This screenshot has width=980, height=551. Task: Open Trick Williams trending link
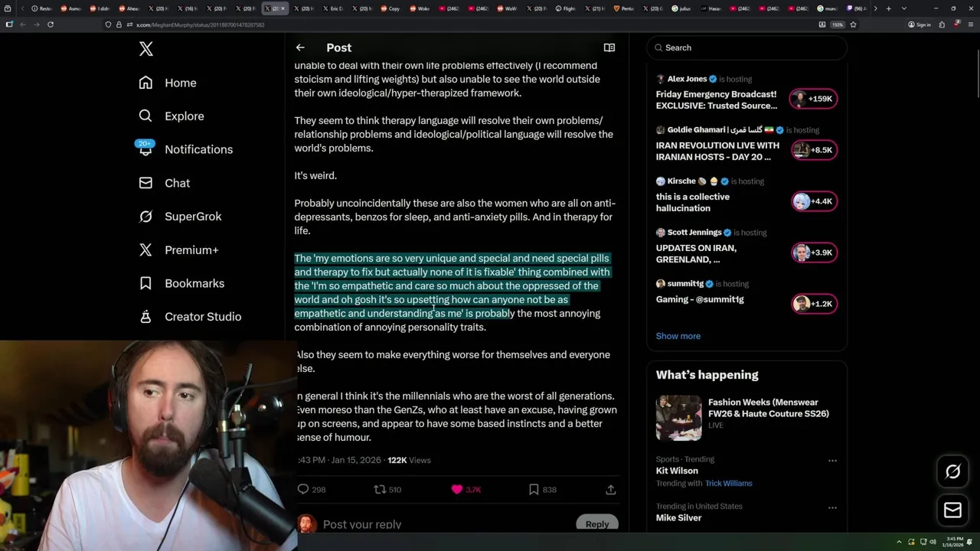pyautogui.click(x=728, y=483)
